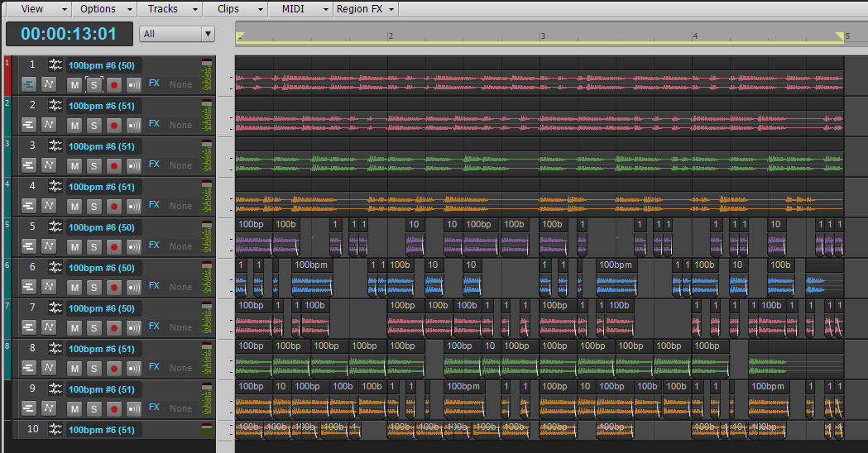The image size is (868, 453).
Task: Mute track 2
Action: click(74, 125)
